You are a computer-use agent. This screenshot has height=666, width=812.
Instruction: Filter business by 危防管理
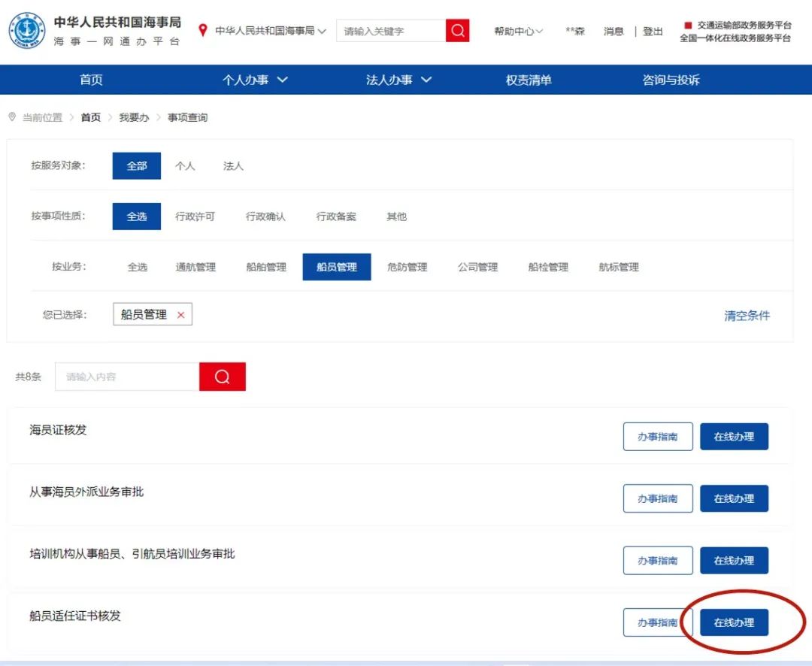pyautogui.click(x=407, y=268)
